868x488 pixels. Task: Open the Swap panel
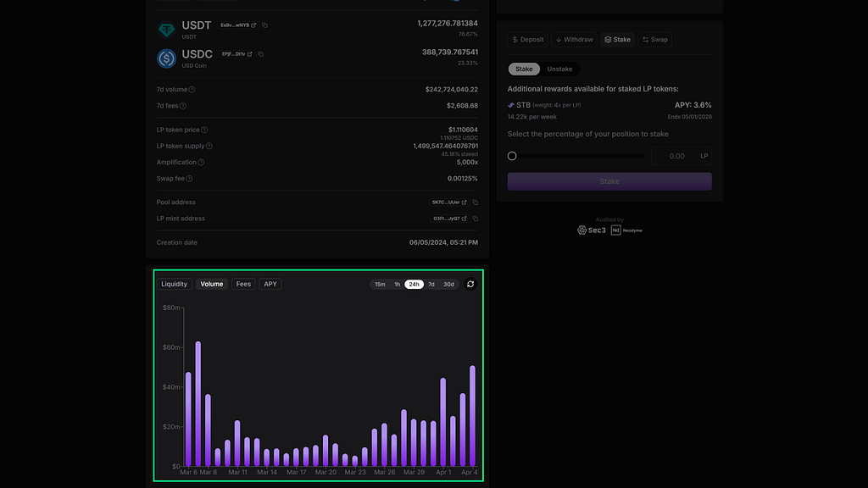coord(655,40)
